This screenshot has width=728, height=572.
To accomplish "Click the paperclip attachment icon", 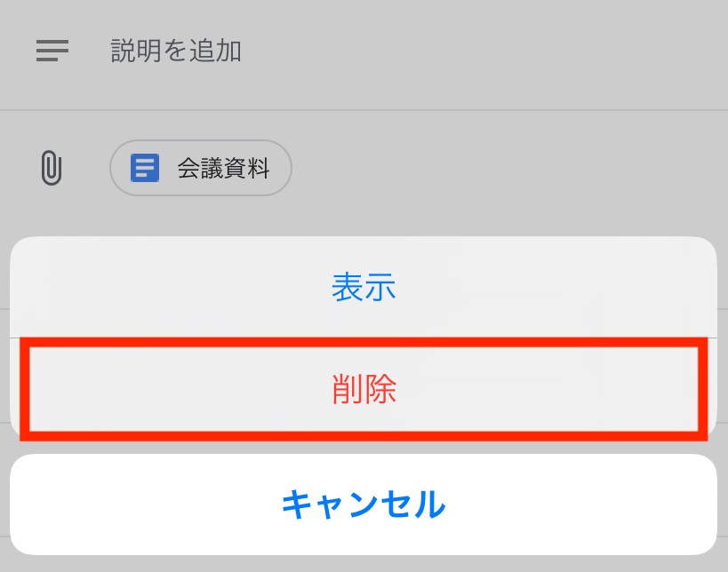I will pyautogui.click(x=51, y=168).
